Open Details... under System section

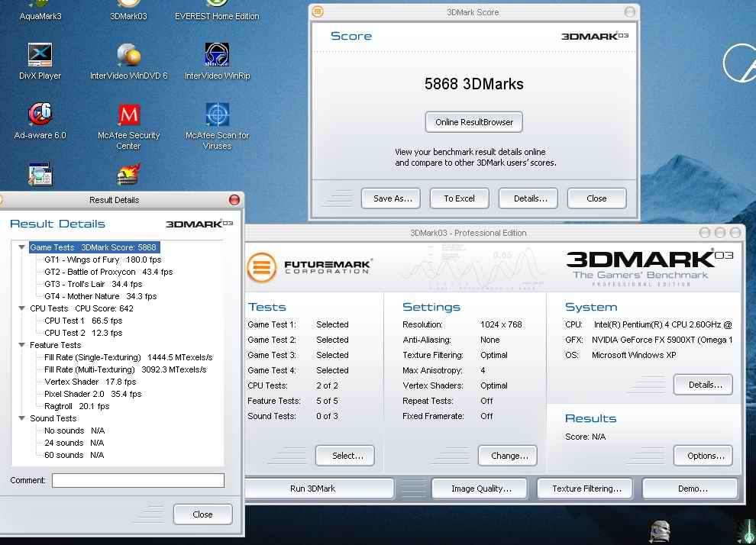(x=703, y=385)
